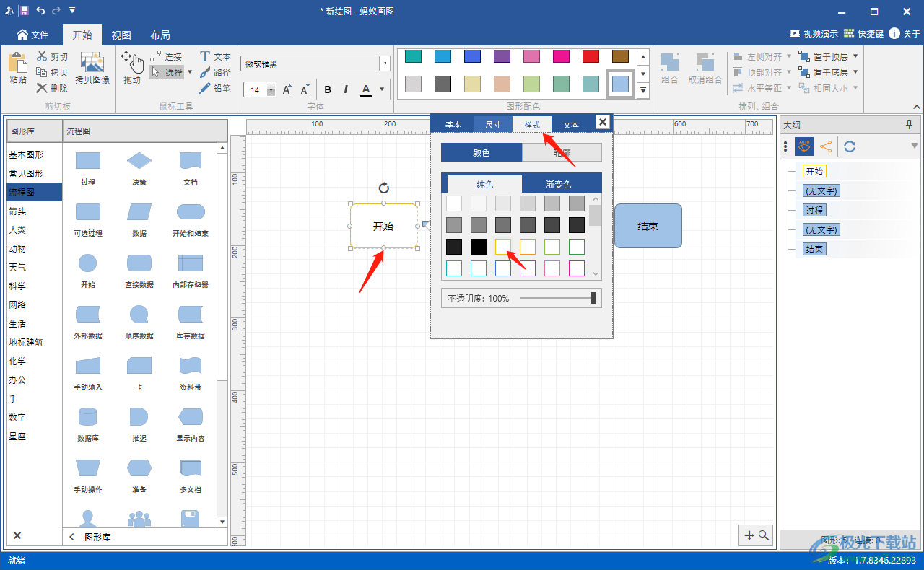The image size is (924, 570).
Task: Click the Group shapes icon
Action: click(x=669, y=63)
